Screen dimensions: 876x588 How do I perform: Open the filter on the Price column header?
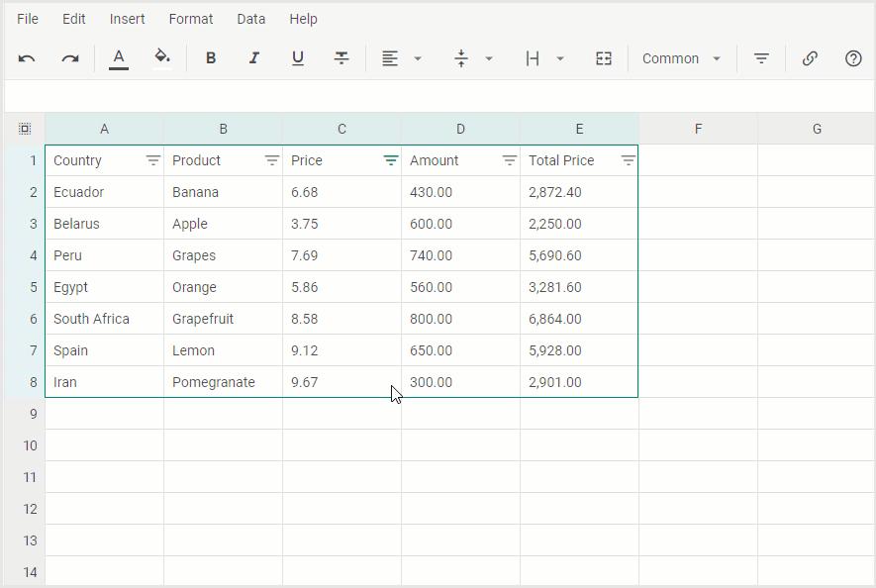(390, 159)
